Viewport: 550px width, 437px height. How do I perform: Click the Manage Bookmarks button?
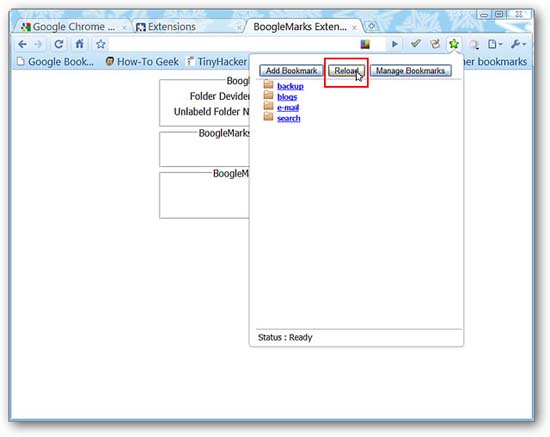[410, 71]
